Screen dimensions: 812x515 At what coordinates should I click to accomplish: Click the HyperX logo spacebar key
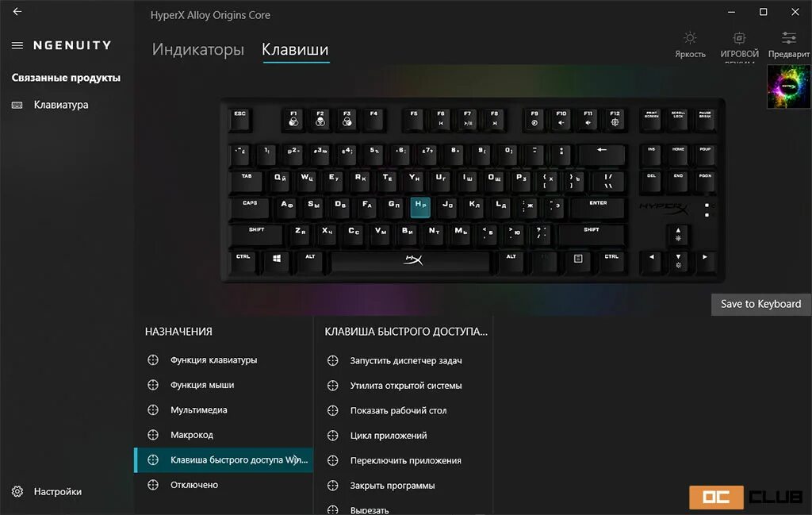point(412,261)
